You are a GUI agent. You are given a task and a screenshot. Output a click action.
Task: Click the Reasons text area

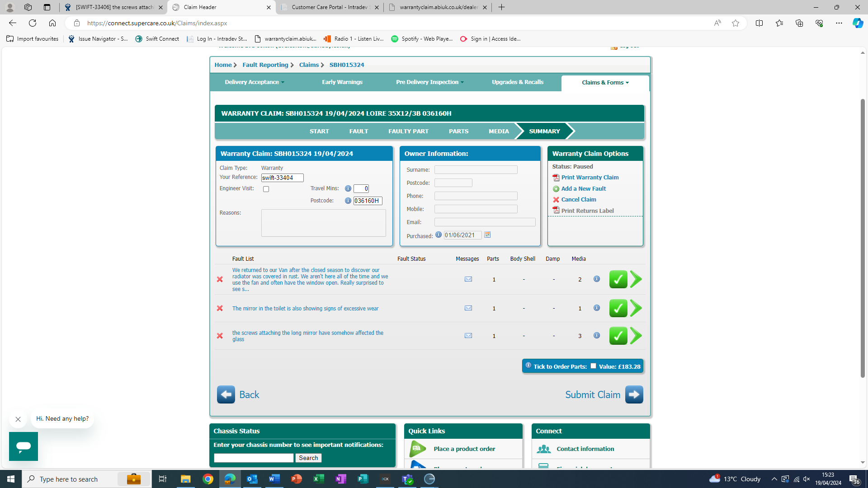[x=323, y=223]
